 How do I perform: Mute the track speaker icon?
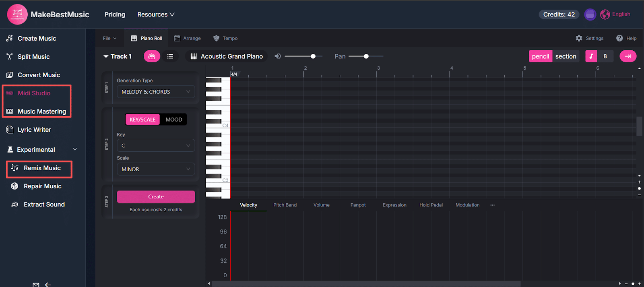(278, 56)
